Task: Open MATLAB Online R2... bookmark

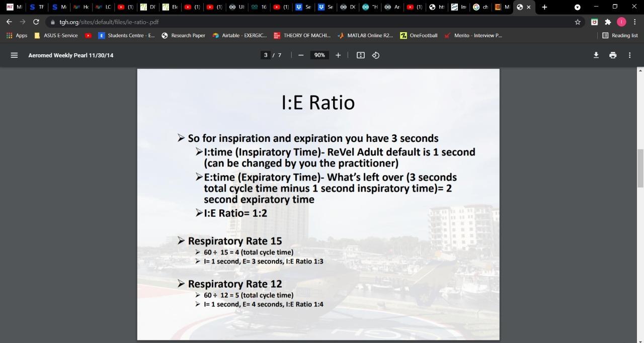Action: pos(365,35)
